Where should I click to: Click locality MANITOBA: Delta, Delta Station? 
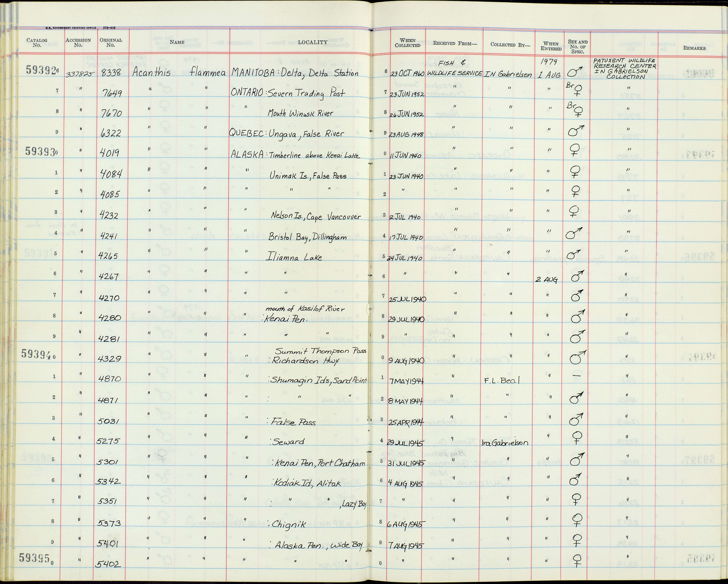click(295, 72)
